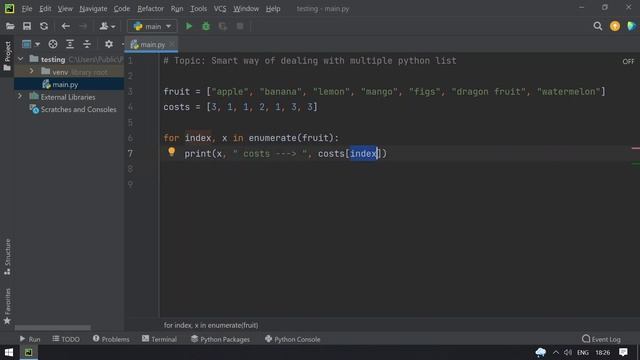
Task: Open the Event Log
Action: tap(601, 339)
